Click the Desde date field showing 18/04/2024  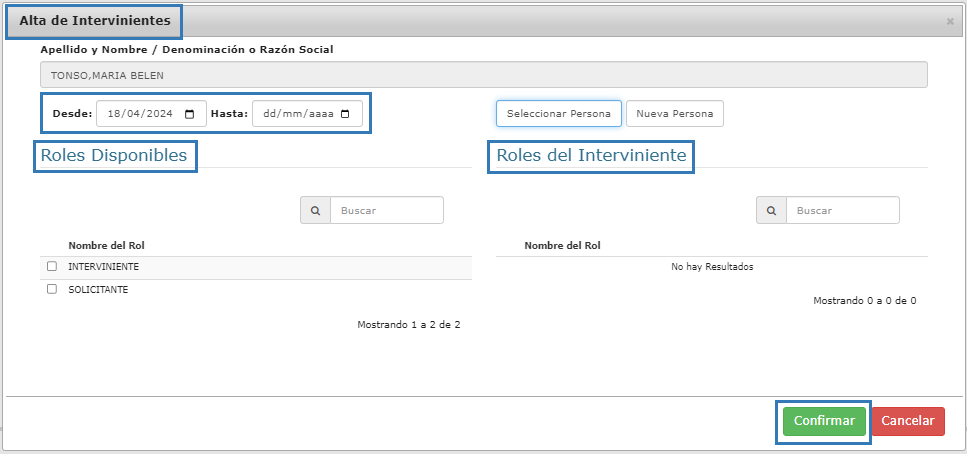[x=140, y=114]
